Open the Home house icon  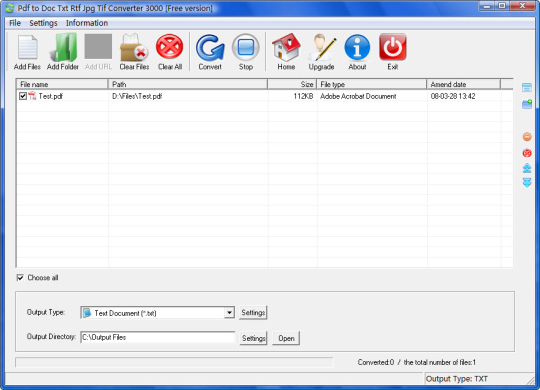point(286,48)
